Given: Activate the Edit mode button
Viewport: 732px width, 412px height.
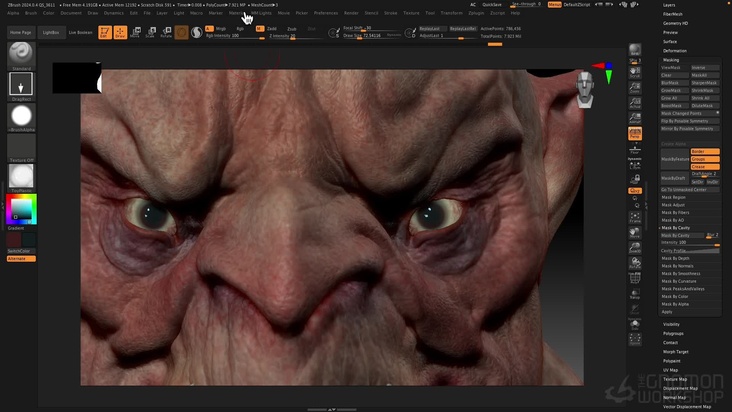Looking at the screenshot, I should point(105,32).
